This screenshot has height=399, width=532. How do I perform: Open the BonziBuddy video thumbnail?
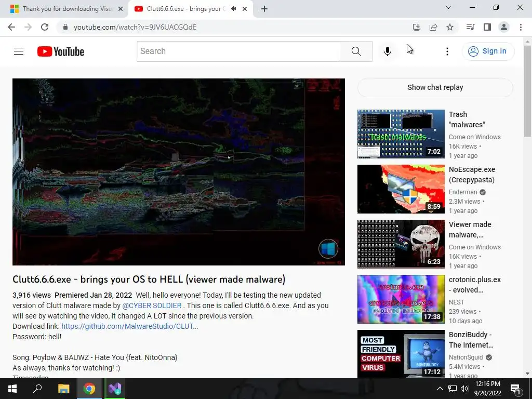401,354
